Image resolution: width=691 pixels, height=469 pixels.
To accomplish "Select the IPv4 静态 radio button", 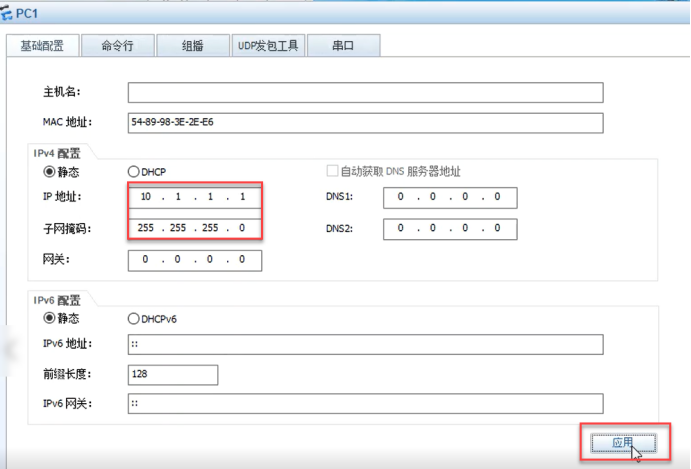I will point(48,172).
